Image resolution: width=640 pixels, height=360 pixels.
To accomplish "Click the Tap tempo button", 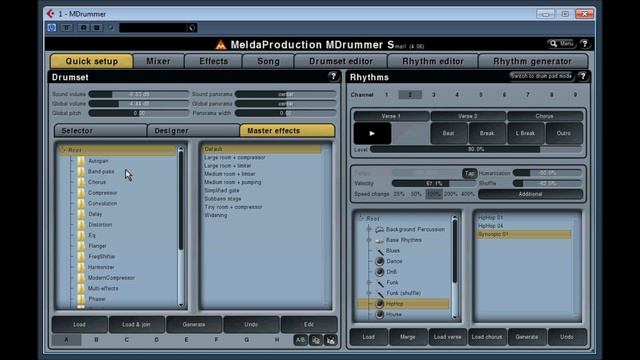I will tap(469, 173).
